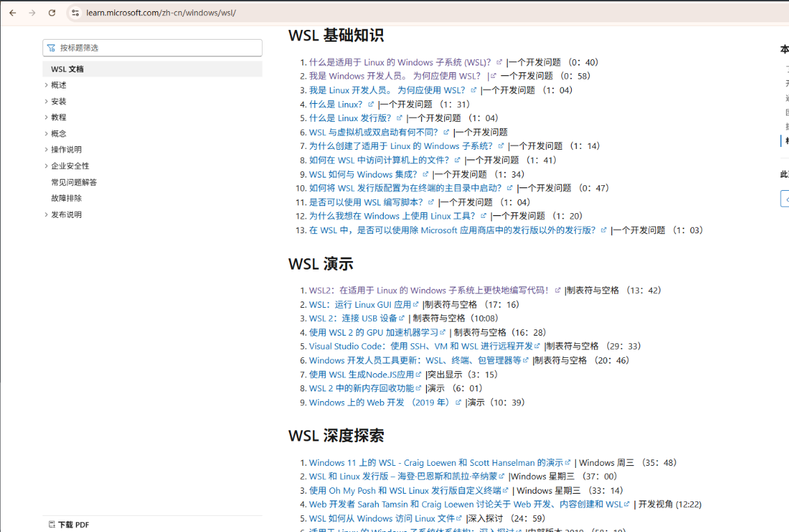Open link 如何将 WSL 发行版配置为在终端的主目录中启动?

405,188
